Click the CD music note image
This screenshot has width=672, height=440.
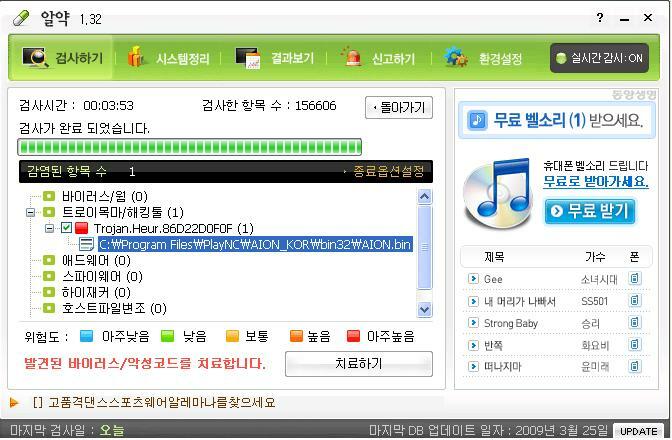[x=498, y=193]
